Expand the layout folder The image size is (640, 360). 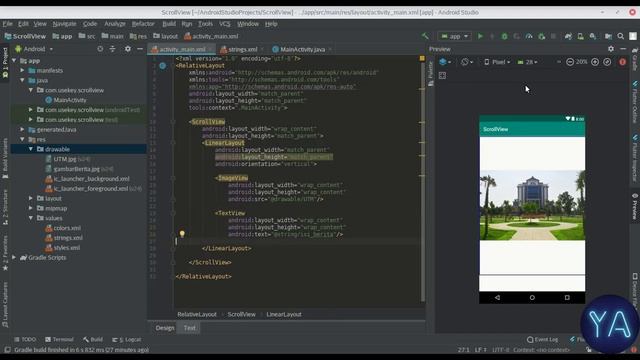coord(31,198)
